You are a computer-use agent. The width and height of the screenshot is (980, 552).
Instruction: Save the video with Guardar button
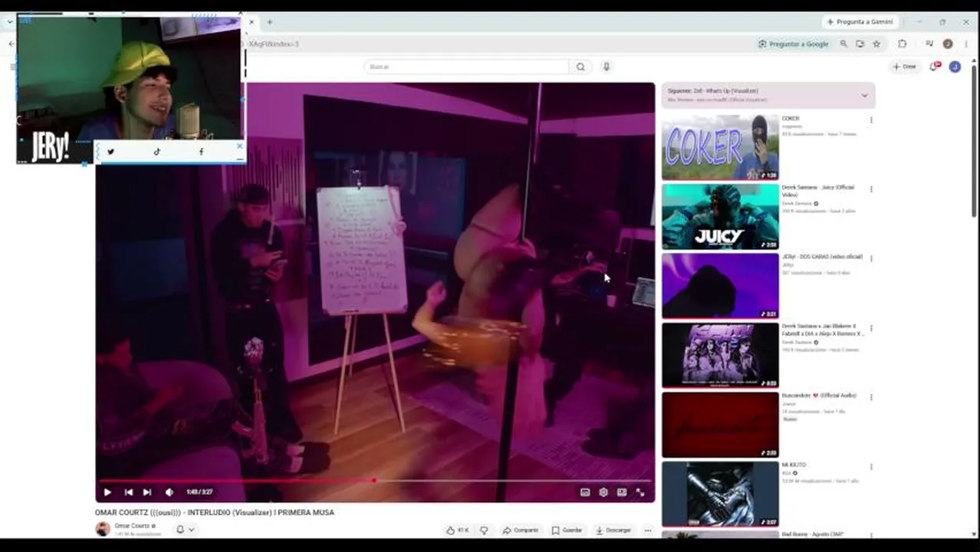coord(567,530)
